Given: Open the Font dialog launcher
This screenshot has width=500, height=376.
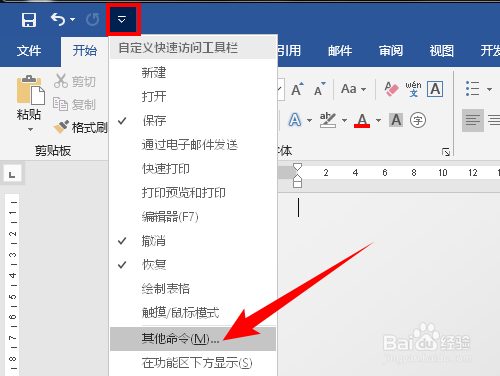Looking at the screenshot, I should click(x=446, y=152).
